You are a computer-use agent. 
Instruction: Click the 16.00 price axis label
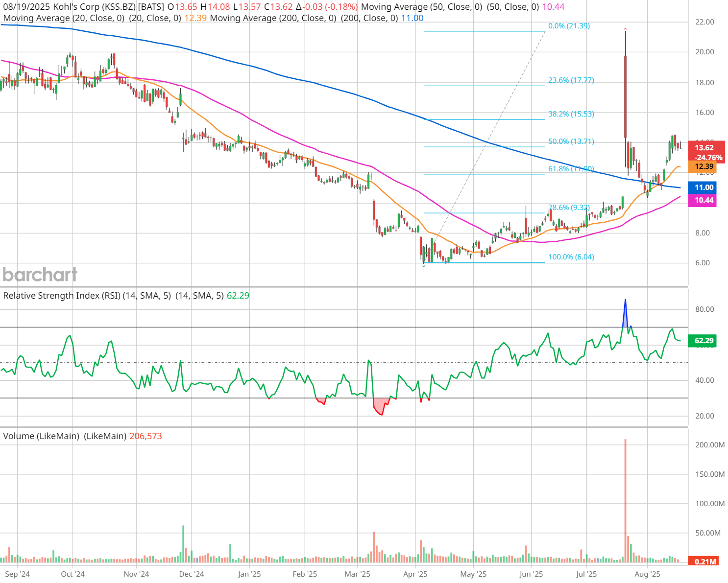tap(704, 113)
